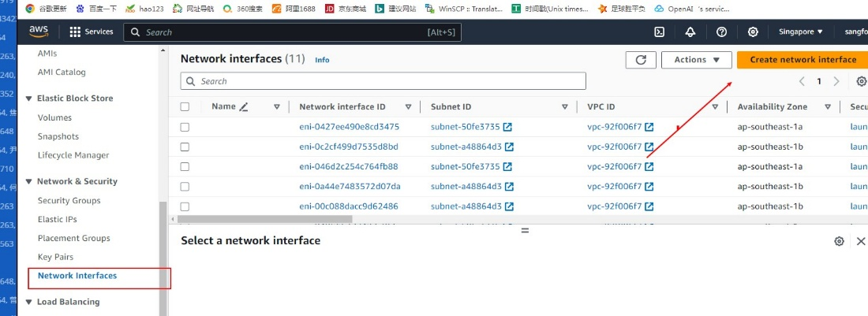Click the refresh icon button
868x316 pixels.
(641, 60)
